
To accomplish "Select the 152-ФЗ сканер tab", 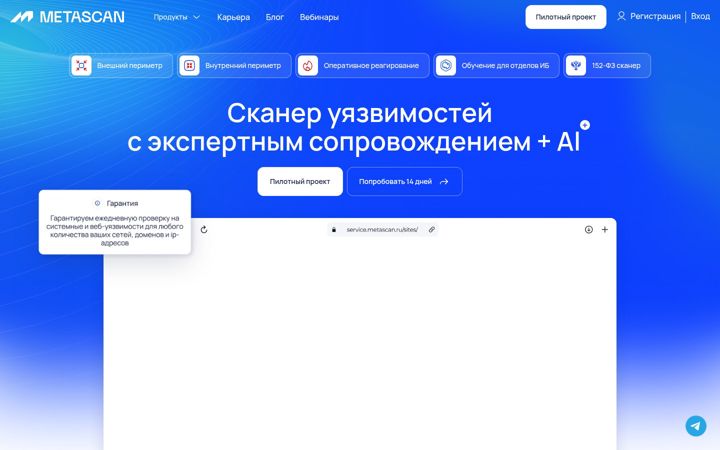I will [x=607, y=65].
